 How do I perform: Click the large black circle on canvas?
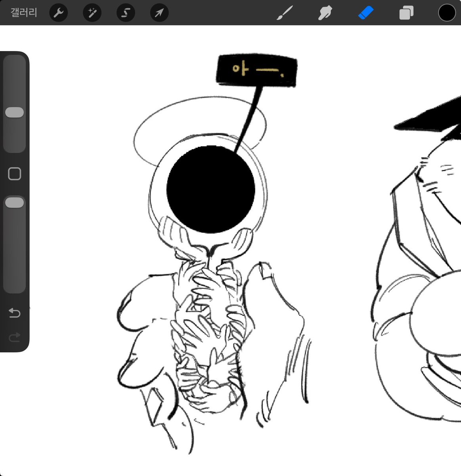click(x=210, y=190)
